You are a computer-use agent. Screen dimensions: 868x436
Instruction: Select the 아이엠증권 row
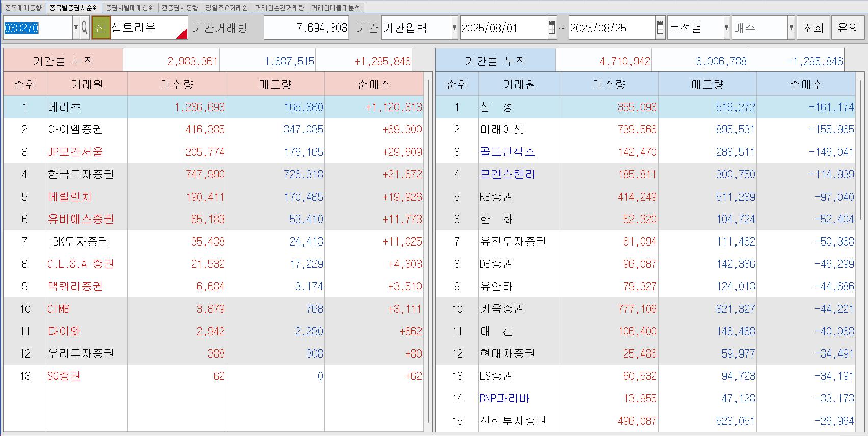click(213, 129)
